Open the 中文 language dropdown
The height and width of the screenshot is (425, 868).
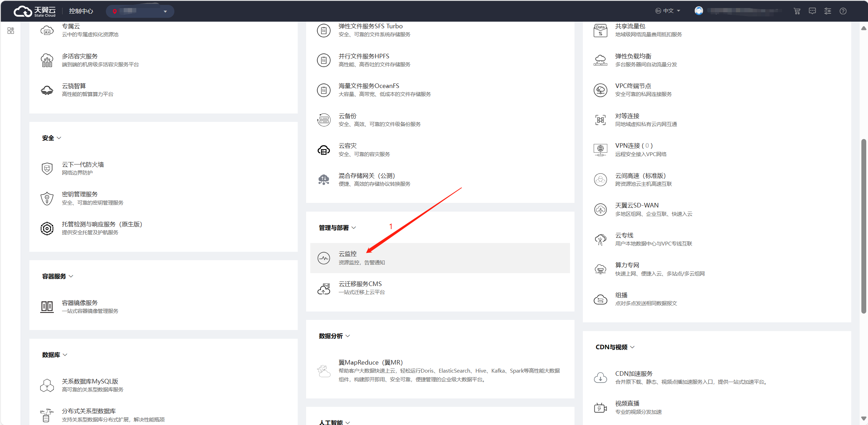point(668,11)
